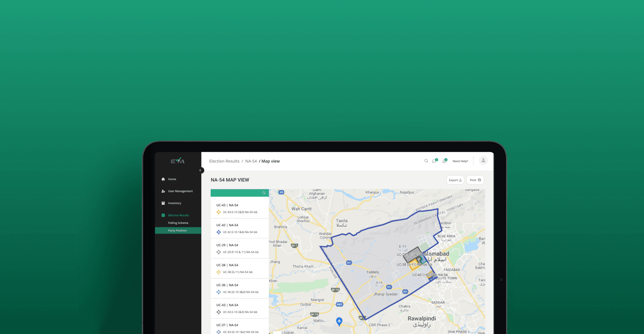Click the Map view breadcrumb
Screen dimensions: 644x334
click(x=270, y=161)
